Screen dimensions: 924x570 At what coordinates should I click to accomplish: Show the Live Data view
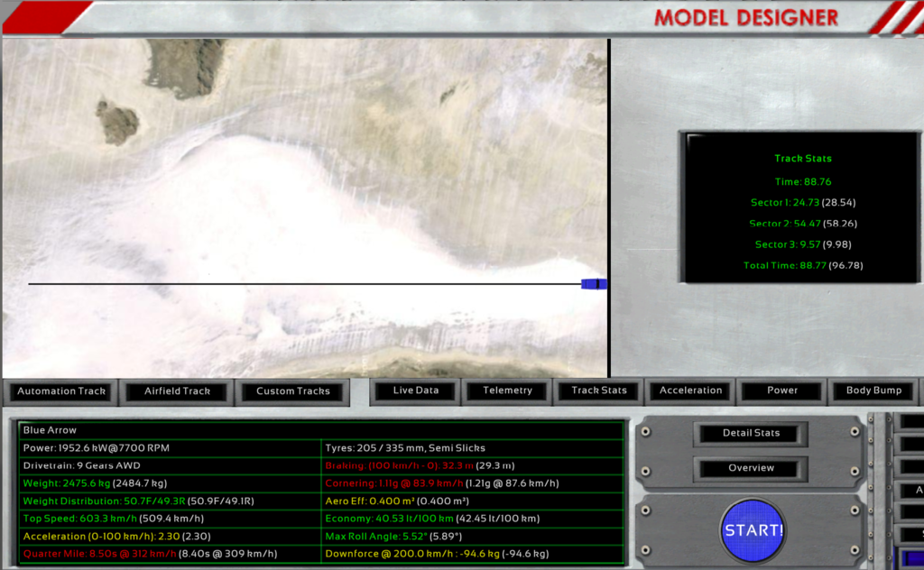(x=416, y=391)
